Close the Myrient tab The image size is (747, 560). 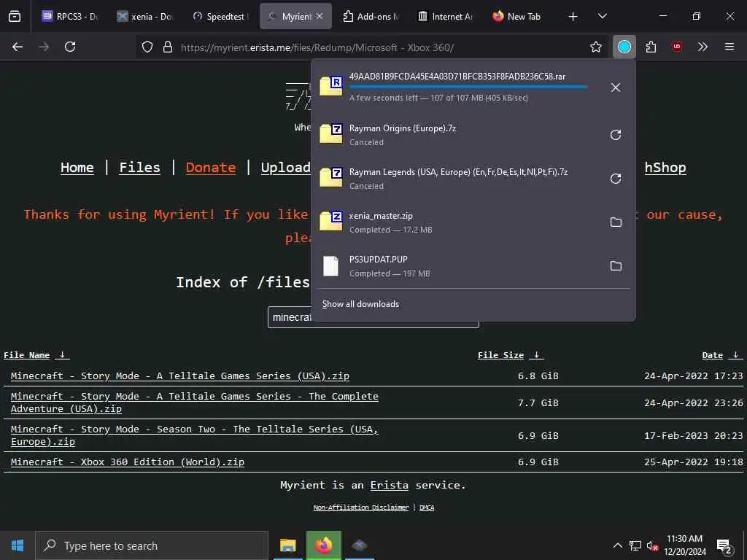coord(320,16)
